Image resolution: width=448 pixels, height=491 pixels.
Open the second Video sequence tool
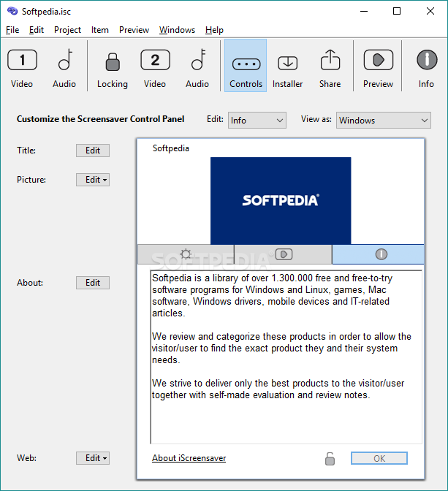point(155,66)
